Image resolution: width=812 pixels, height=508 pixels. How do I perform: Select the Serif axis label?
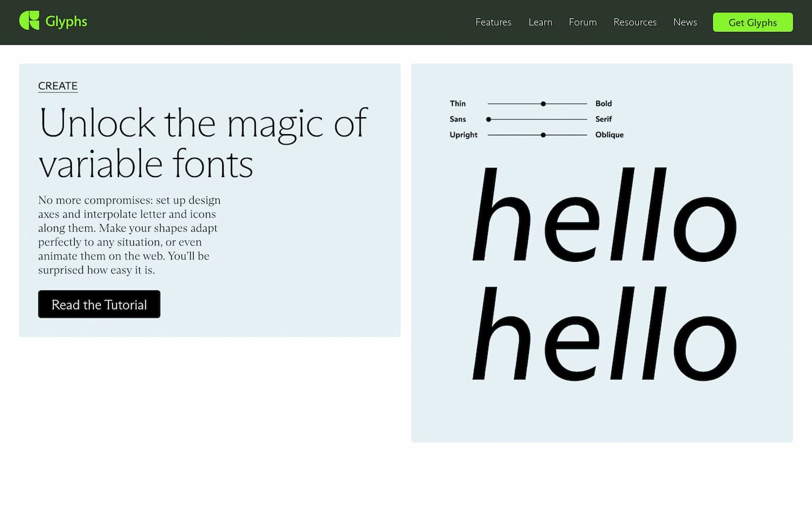tap(604, 119)
